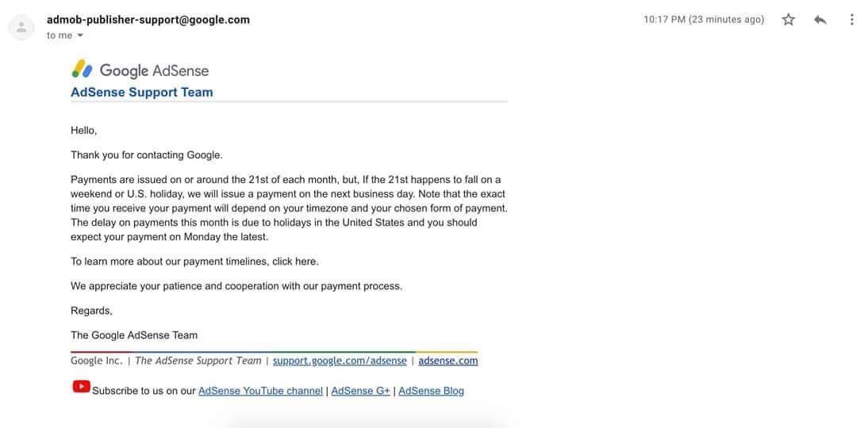
Task: Click the Google AdSense logo
Action: pos(140,71)
